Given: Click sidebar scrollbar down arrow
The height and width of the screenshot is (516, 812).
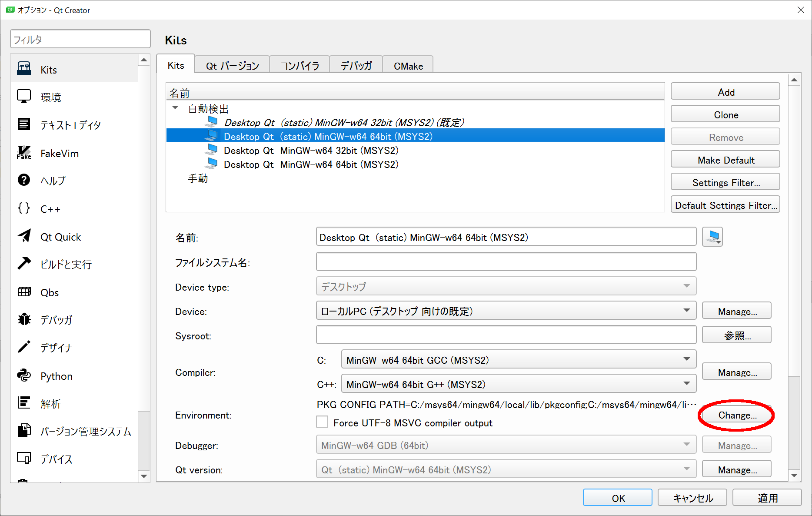Looking at the screenshot, I should (144, 476).
